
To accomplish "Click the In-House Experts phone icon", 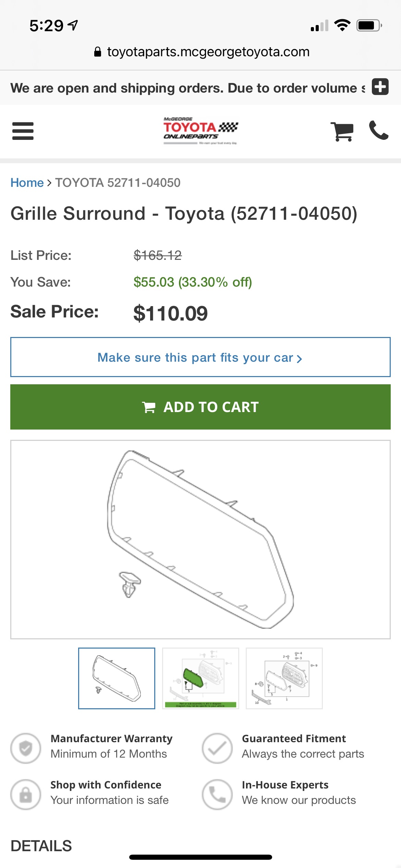I will [217, 795].
